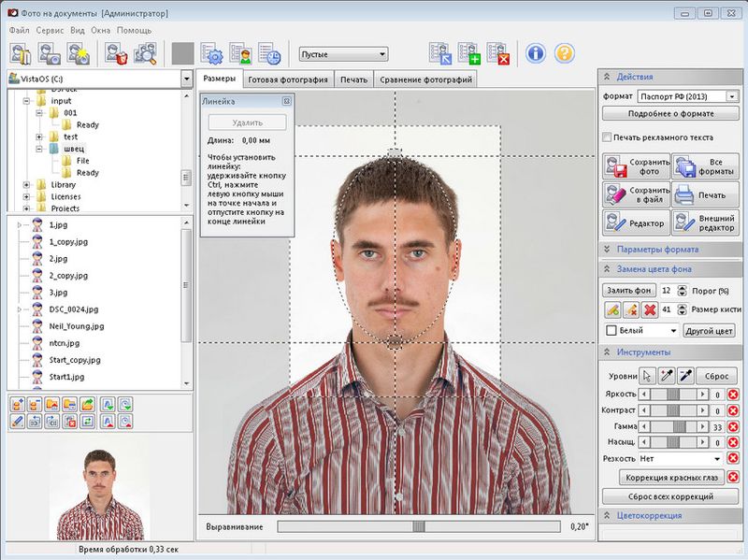The width and height of the screenshot is (748, 560).
Task: Switch to Готовая фотография tab
Action: point(287,79)
